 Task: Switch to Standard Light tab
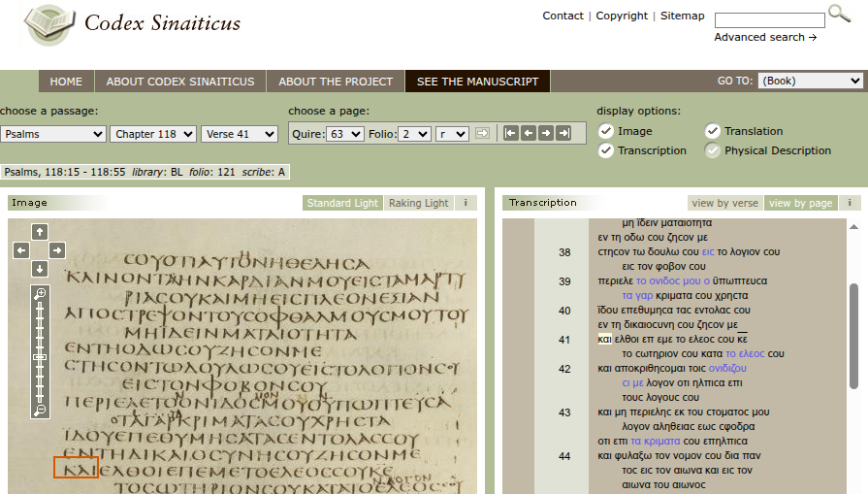point(342,203)
